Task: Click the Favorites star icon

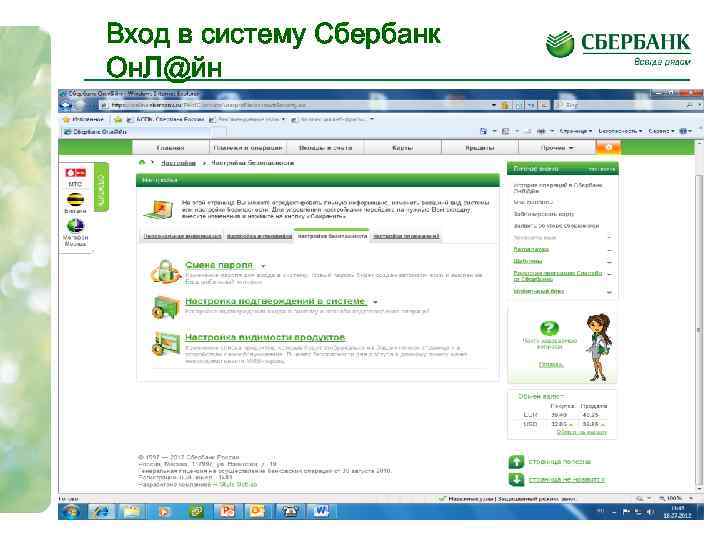Action: 67,119
